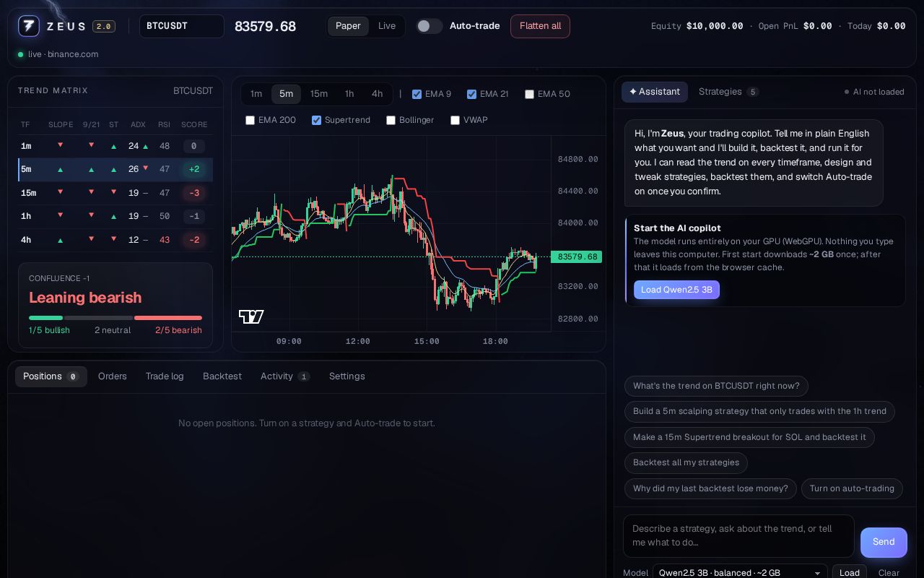Switch to the Backtest tab

pyautogui.click(x=222, y=376)
